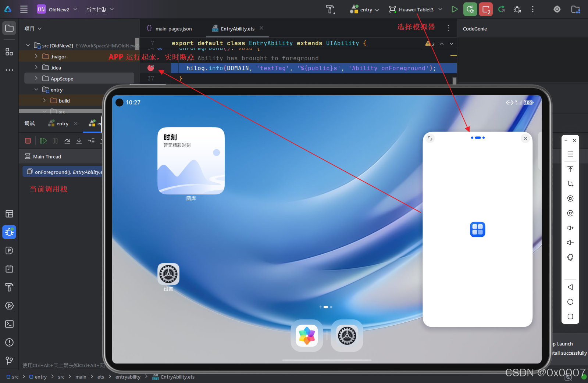Open emulator toolbar menu icon
Viewport: 588px width, 383px height.
pyautogui.click(x=570, y=154)
